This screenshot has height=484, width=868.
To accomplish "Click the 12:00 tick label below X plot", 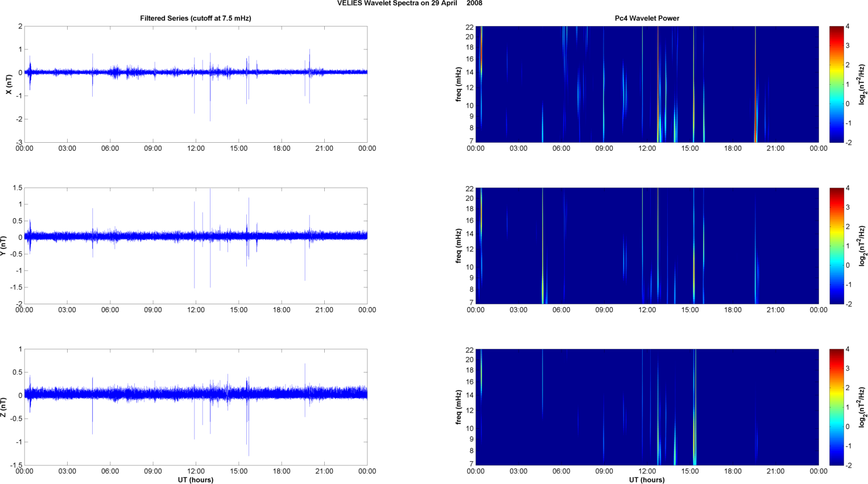I will coord(196,148).
